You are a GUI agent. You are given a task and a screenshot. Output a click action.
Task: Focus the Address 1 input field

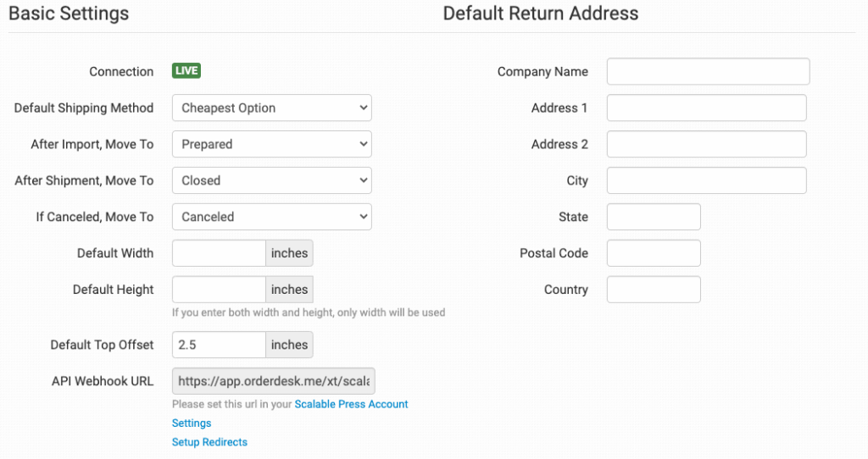706,108
